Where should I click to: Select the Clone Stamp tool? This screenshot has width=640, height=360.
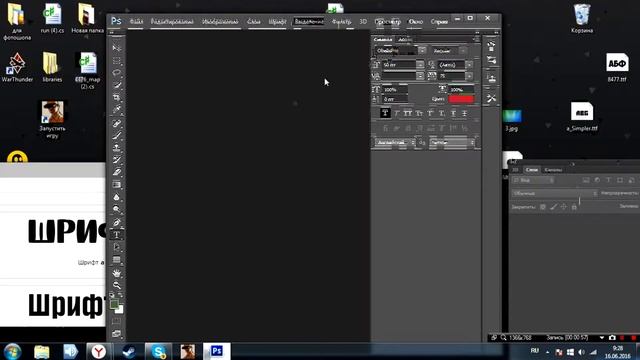[x=117, y=147]
